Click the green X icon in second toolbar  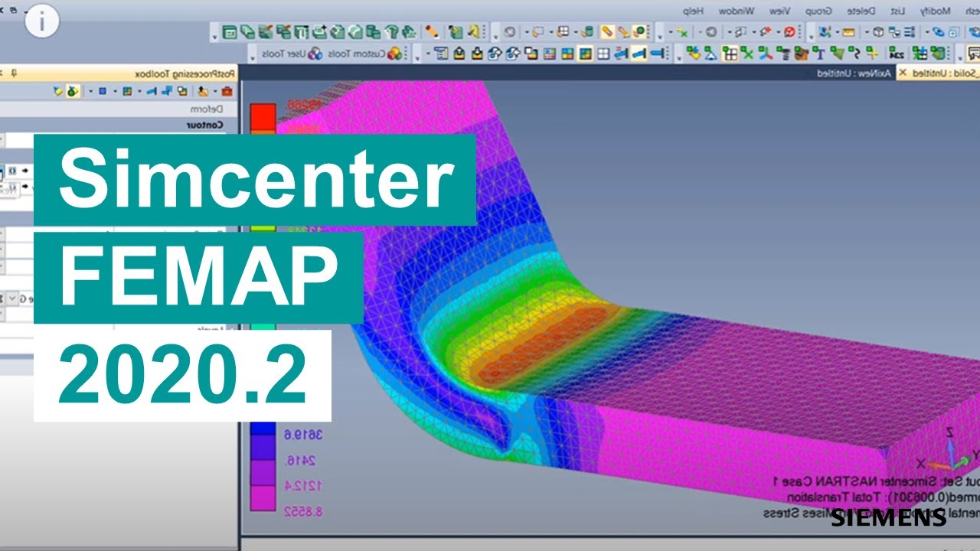pos(747,54)
